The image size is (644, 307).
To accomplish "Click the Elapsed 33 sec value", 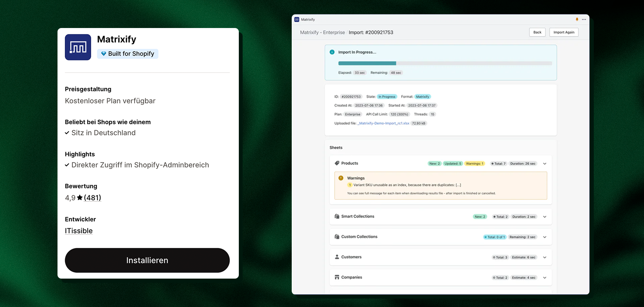I will [x=360, y=73].
